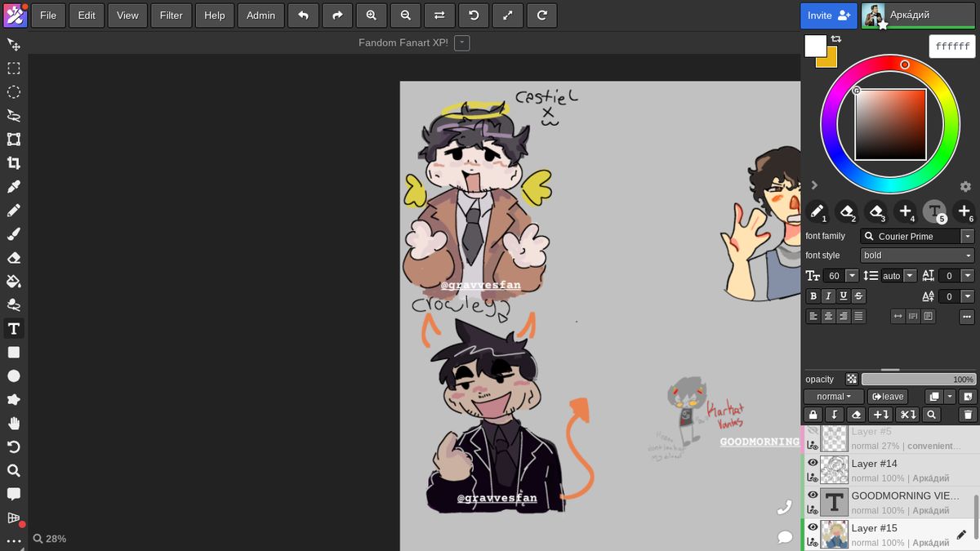This screenshot has height=551, width=980.
Task: Click the more text options ellipsis button
Action: pyautogui.click(x=967, y=316)
